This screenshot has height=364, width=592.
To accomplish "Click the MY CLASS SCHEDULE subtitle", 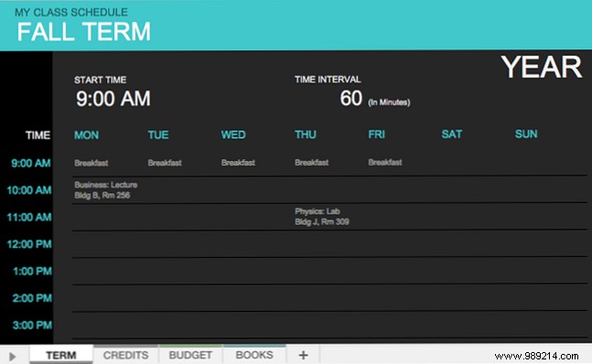I will (71, 12).
